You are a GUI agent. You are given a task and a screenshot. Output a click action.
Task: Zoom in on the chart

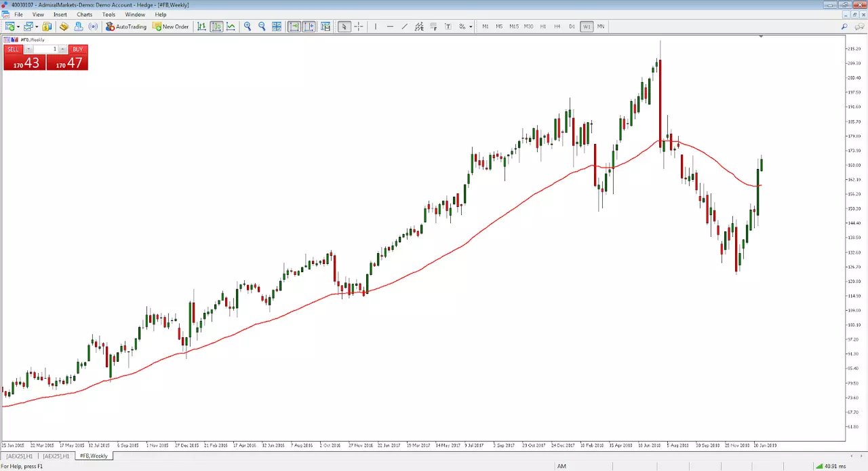tap(248, 26)
